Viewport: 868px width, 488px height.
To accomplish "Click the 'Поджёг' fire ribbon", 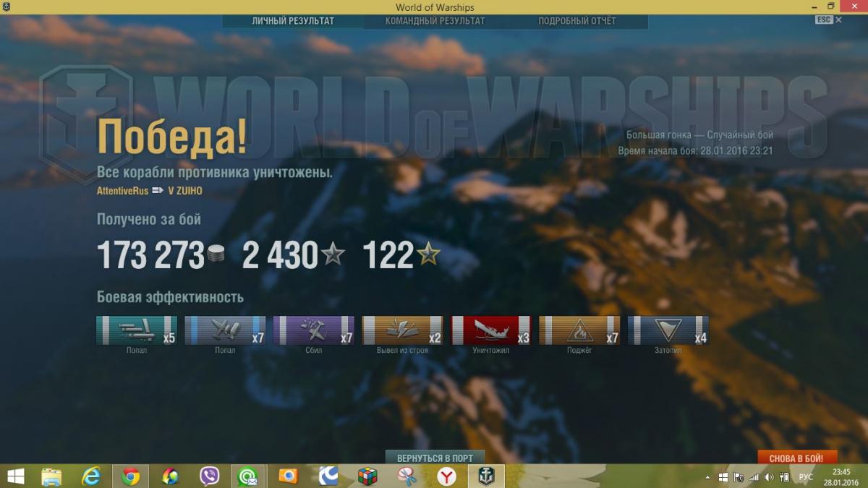I will pyautogui.click(x=579, y=330).
